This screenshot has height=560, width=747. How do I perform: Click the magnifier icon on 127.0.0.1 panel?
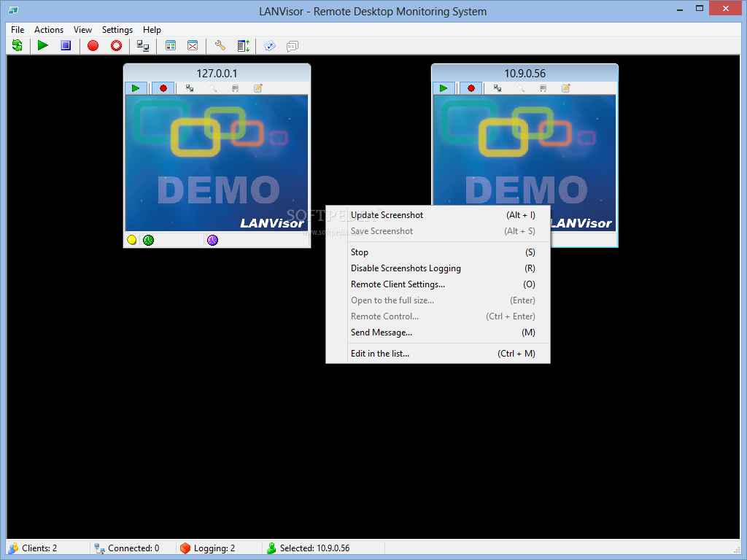213,88
